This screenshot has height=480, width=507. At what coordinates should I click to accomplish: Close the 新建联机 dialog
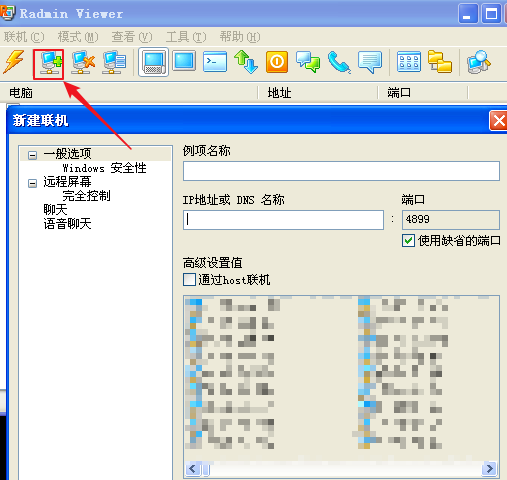[x=499, y=121]
